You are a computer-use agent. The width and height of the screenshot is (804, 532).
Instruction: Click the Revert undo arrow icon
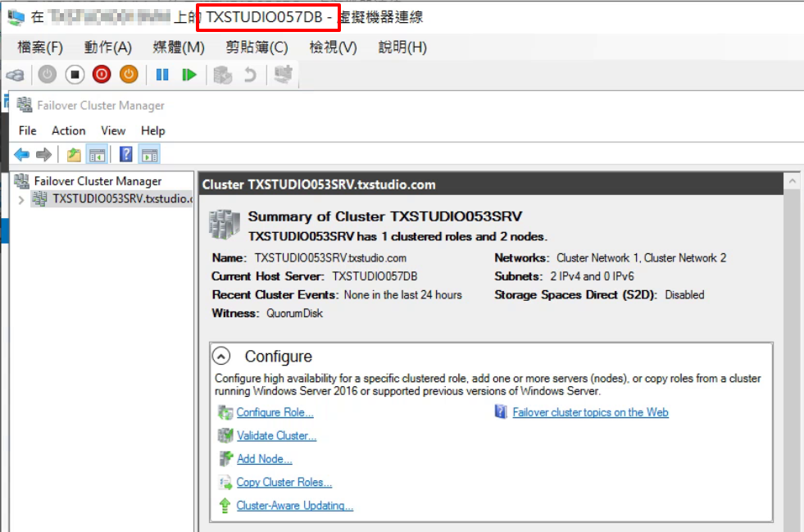click(x=250, y=75)
